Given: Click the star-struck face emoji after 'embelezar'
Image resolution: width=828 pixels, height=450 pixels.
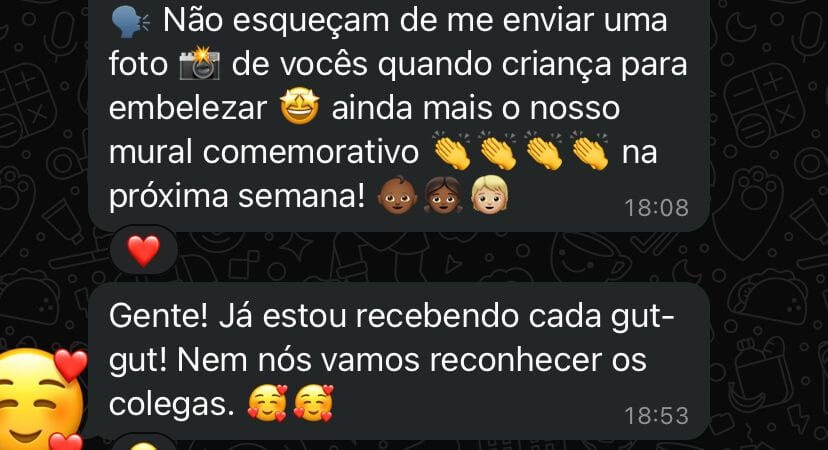Looking at the screenshot, I should pyautogui.click(x=299, y=108).
